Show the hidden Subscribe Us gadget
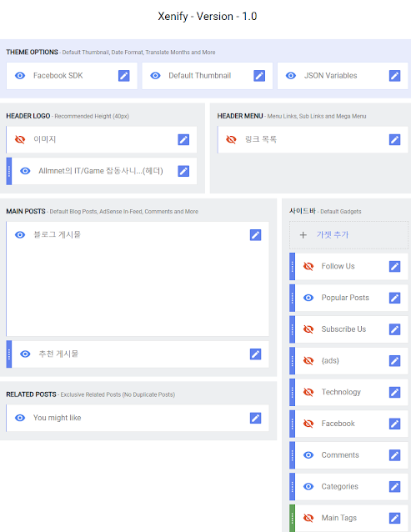Image resolution: width=411 pixels, height=532 pixels. [x=308, y=329]
